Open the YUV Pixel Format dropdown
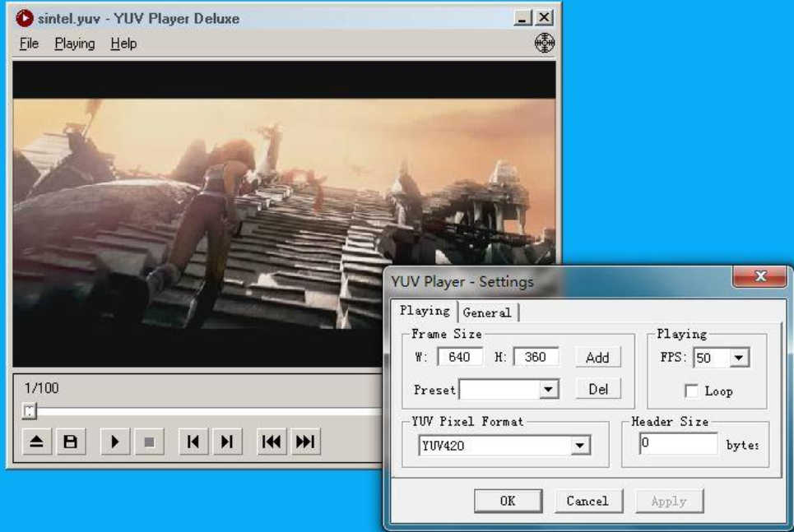 tap(580, 446)
